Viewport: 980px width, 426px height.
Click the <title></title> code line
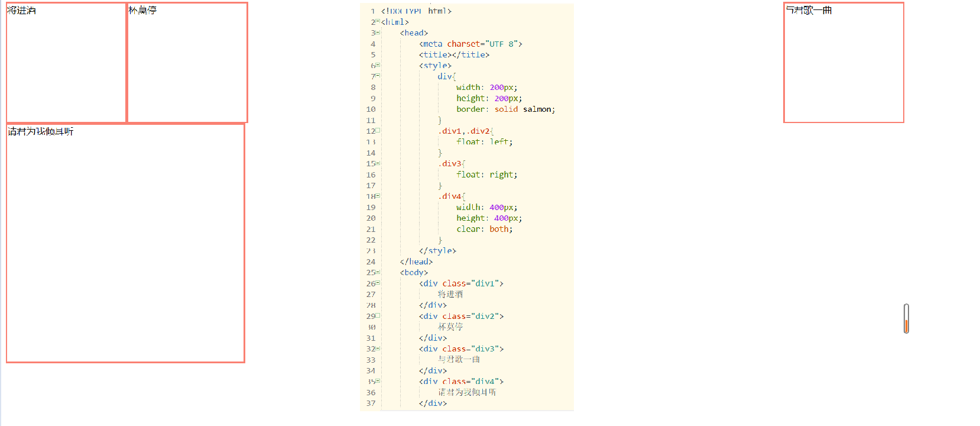(454, 54)
